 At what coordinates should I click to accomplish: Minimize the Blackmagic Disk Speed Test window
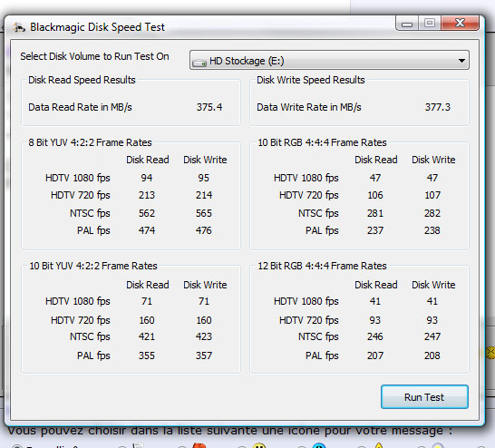tap(407, 24)
